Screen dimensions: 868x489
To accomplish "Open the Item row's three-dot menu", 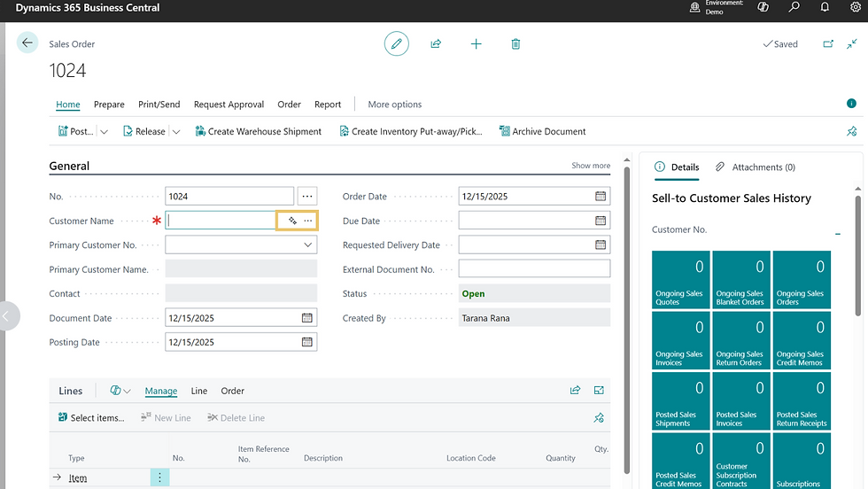I will [159, 477].
